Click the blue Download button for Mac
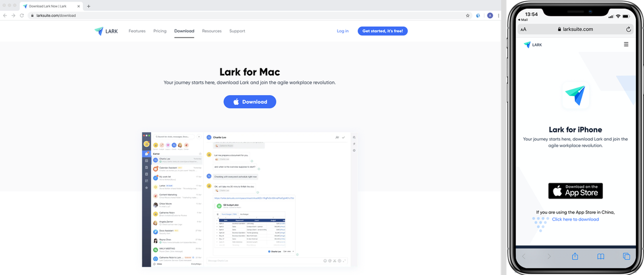Screen dimensions: 644x275 tap(250, 102)
